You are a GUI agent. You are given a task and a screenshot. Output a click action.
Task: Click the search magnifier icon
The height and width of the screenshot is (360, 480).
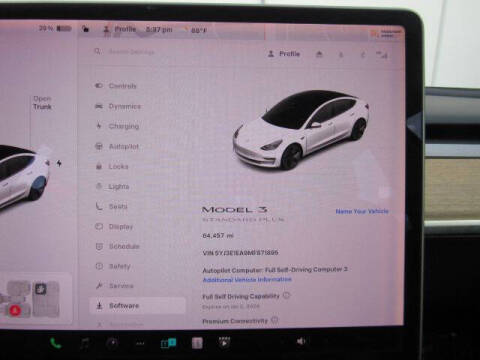(97, 51)
